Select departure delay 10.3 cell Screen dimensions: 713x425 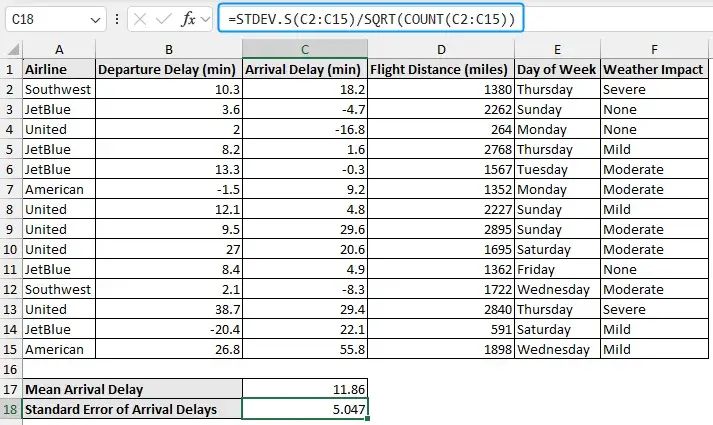169,89
